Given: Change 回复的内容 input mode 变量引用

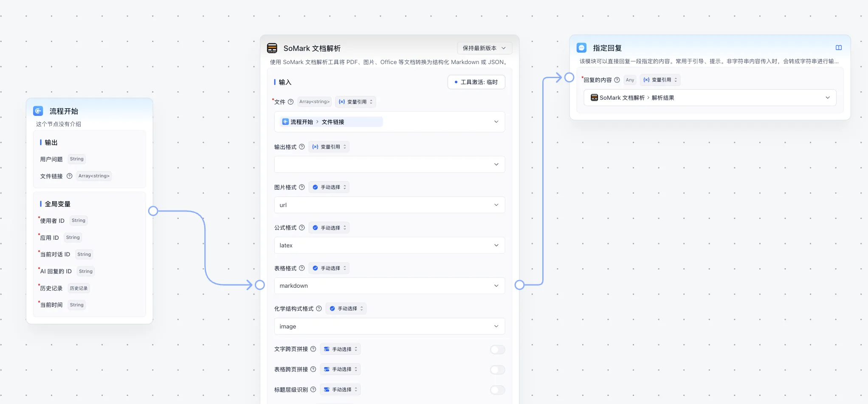Looking at the screenshot, I should [x=660, y=80].
